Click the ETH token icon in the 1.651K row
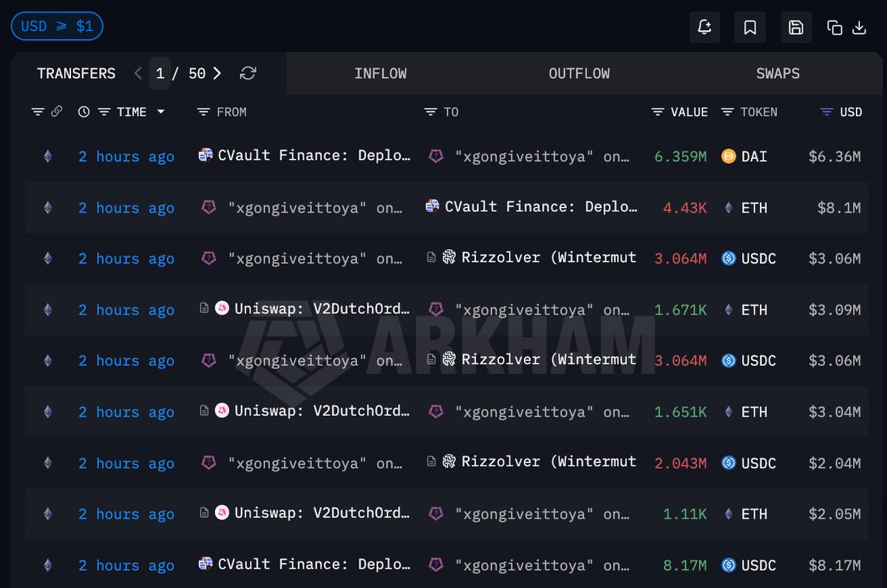Viewport: 887px width, 588px height. point(728,412)
